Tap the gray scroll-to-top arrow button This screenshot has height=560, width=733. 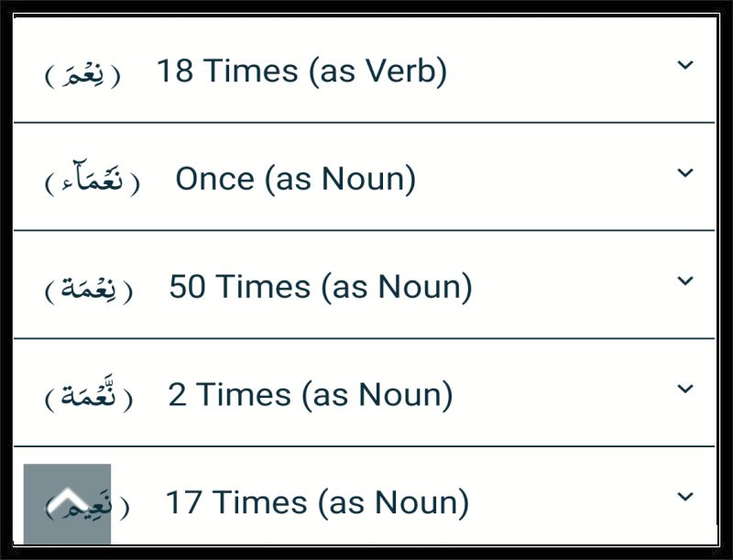tap(67, 504)
